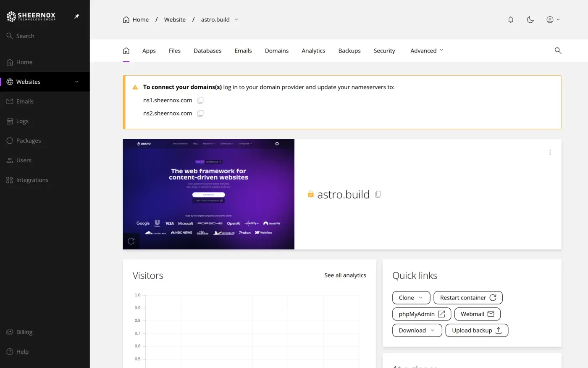Open Users in the sidebar

[x=45, y=160]
